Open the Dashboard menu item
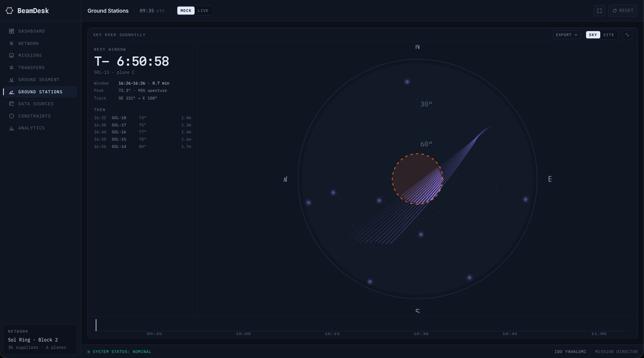Viewport: 644px width, 358px height. tap(40, 31)
